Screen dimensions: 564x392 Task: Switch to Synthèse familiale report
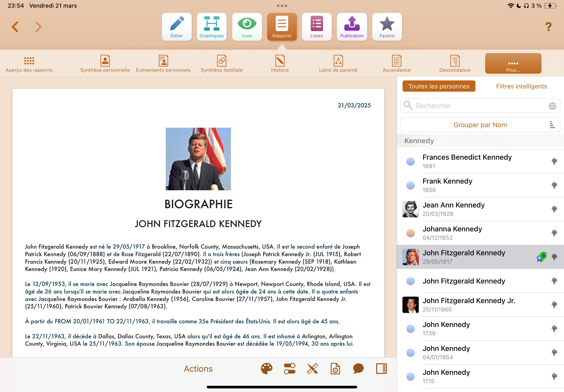point(222,64)
